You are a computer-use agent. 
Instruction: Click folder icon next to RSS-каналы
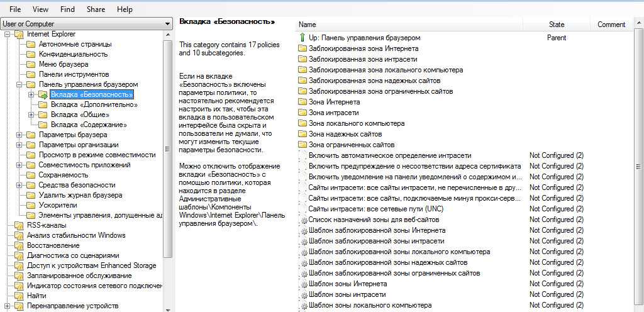click(19, 225)
